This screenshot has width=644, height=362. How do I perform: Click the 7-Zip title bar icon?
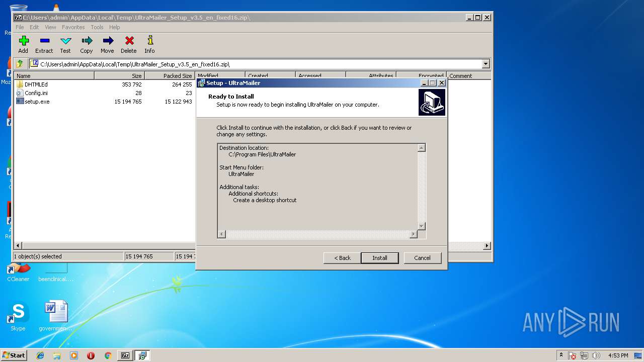18,17
